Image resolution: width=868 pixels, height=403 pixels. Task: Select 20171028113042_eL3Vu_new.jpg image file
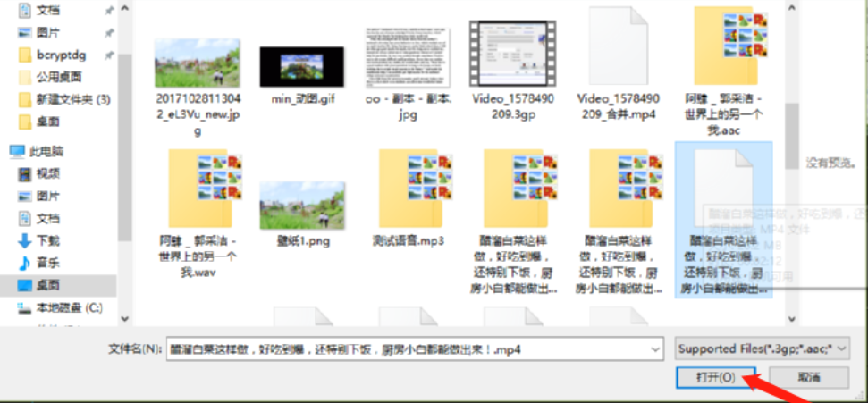198,87
